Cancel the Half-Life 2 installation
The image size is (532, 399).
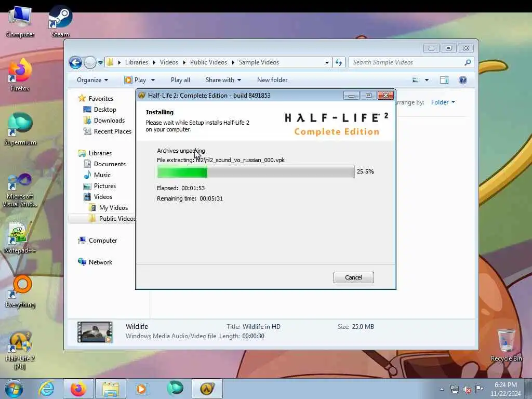[353, 277]
